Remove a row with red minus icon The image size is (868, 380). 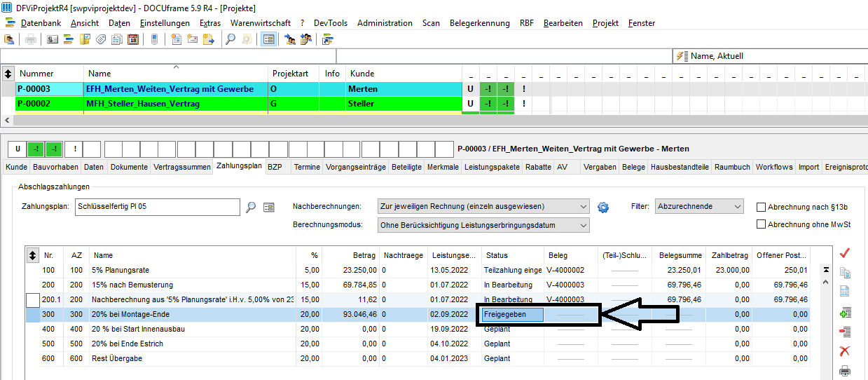point(845,332)
